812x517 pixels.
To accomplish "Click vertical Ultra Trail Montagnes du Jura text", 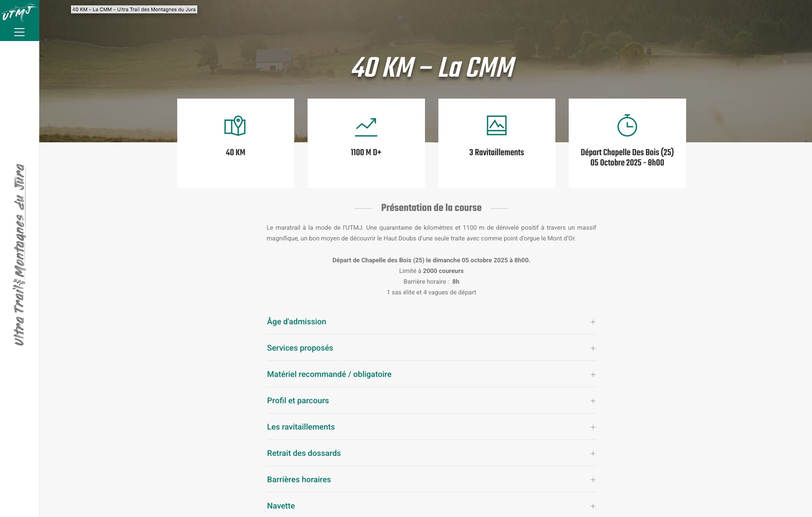I will click(19, 254).
